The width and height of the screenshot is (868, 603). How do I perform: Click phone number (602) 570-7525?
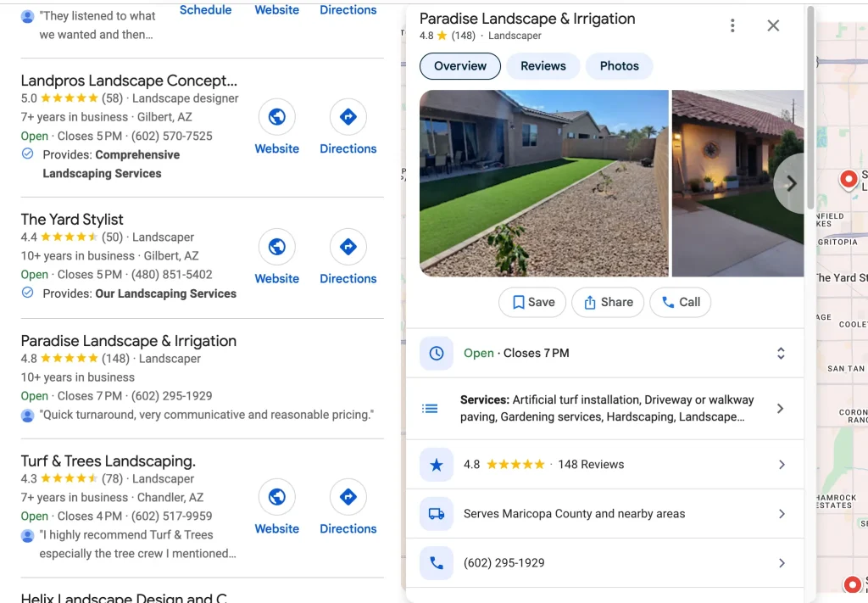point(171,136)
